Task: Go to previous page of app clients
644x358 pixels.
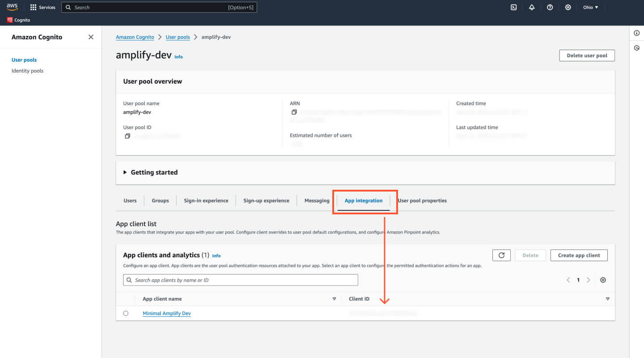Action: [x=568, y=280]
